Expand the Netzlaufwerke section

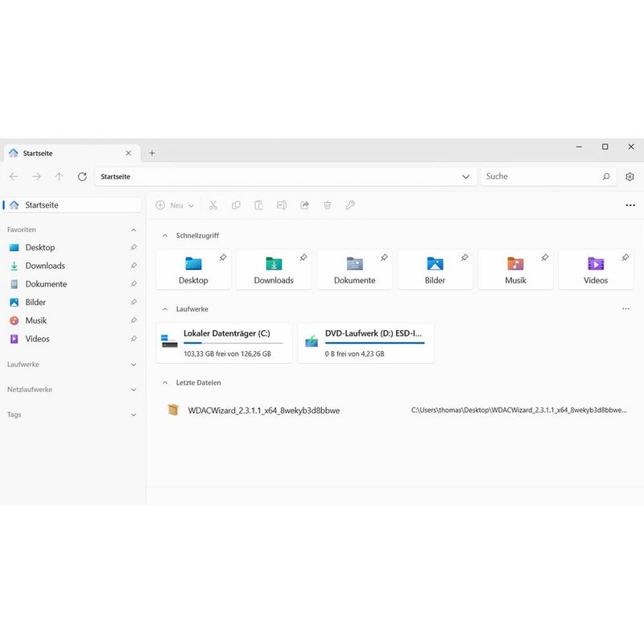133,390
